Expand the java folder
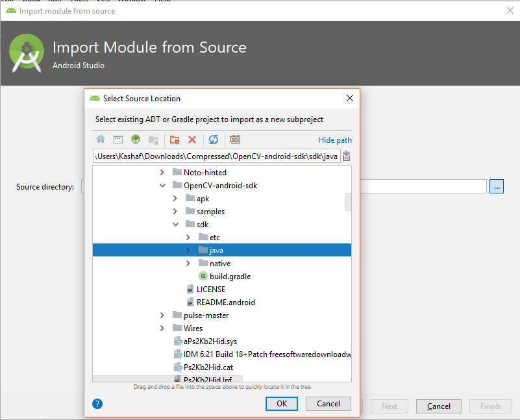The height and width of the screenshot is (420, 520). [188, 251]
